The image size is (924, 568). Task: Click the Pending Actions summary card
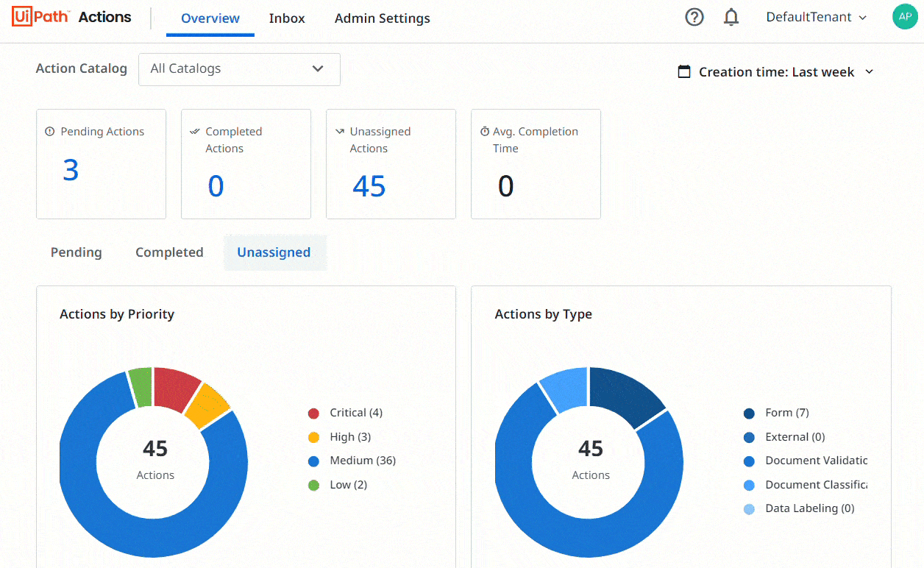pyautogui.click(x=101, y=164)
